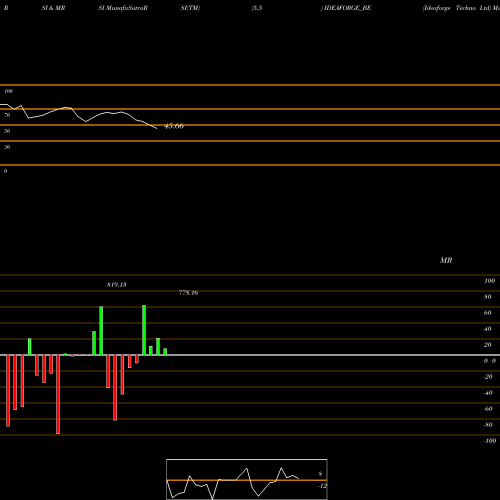The width and height of the screenshot is (500, 500).
Task: Click the RSI value label 45.66
Action: pos(174,126)
